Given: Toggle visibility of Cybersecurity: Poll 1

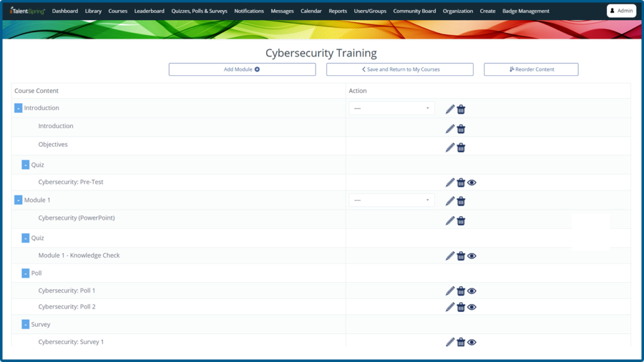Looking at the screenshot, I should (472, 291).
